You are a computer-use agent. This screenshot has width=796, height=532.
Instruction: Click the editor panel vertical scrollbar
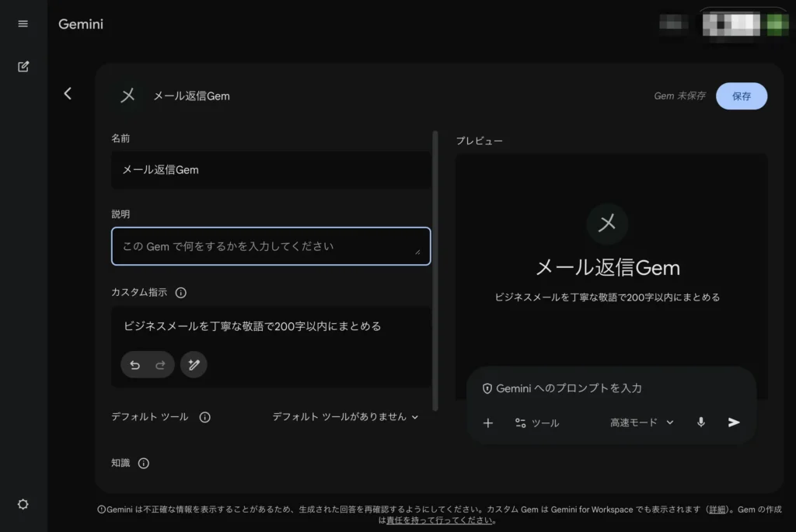click(435, 271)
